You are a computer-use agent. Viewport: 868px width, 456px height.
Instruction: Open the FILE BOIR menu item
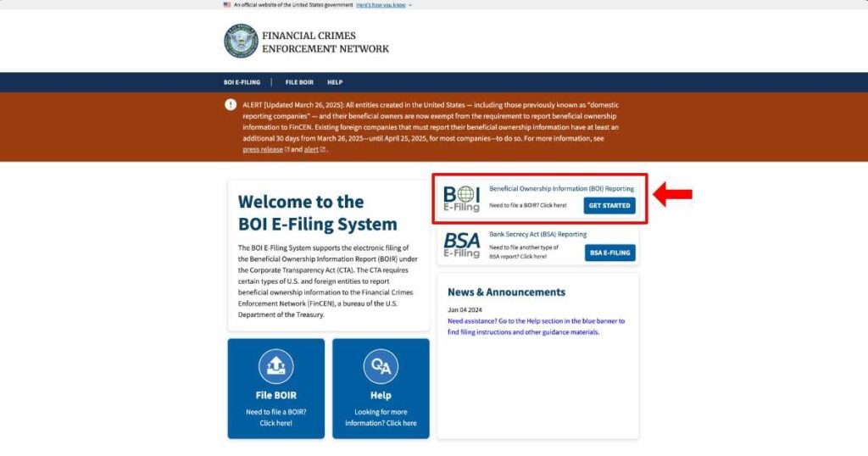tap(299, 82)
